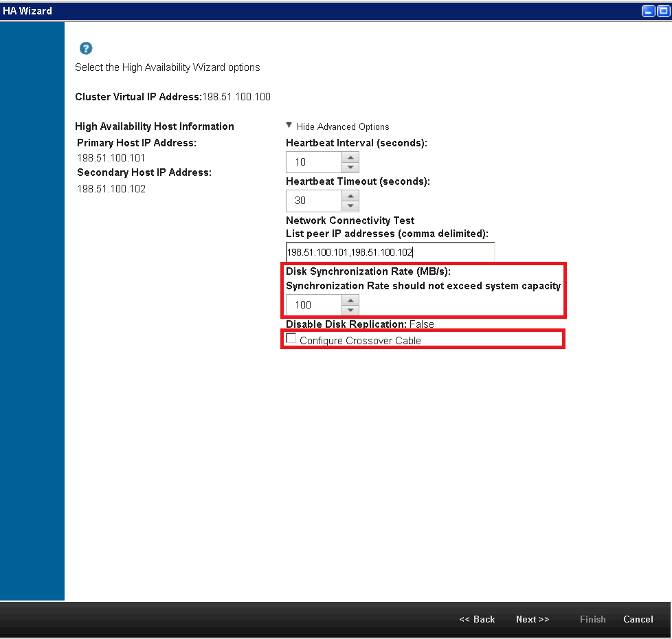The height and width of the screenshot is (639, 672).
Task: Increase Heartbeat Timeout with up arrow
Action: pyautogui.click(x=350, y=196)
